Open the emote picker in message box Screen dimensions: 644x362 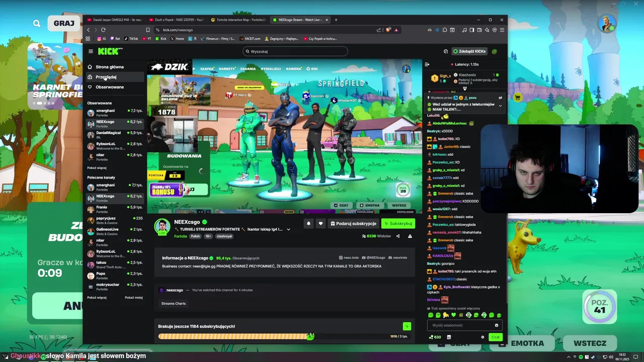point(496,325)
